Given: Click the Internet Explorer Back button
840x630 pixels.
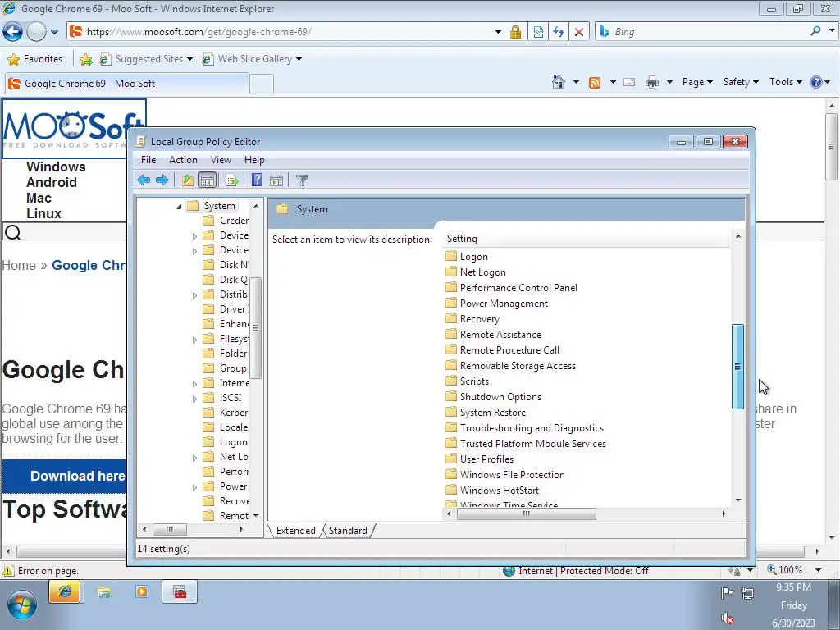Looking at the screenshot, I should click(12, 32).
